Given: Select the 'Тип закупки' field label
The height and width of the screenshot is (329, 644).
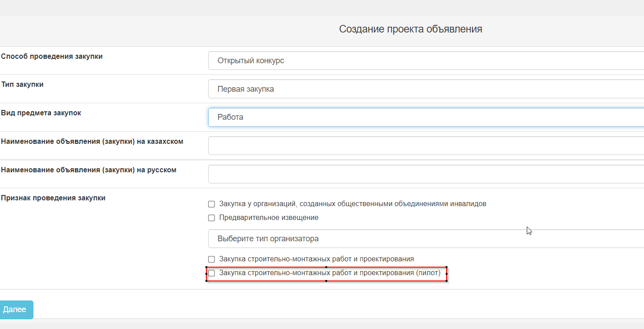Looking at the screenshot, I should pos(22,84).
